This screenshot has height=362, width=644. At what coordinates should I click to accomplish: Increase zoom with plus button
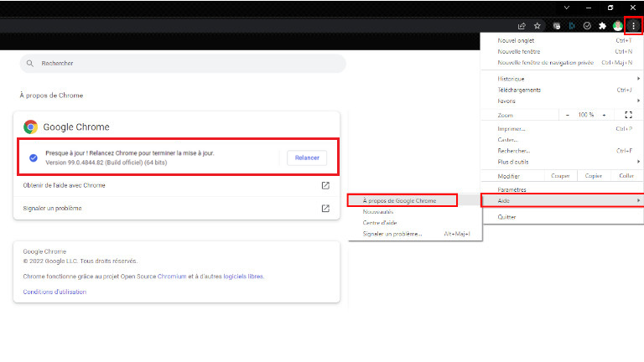point(604,115)
